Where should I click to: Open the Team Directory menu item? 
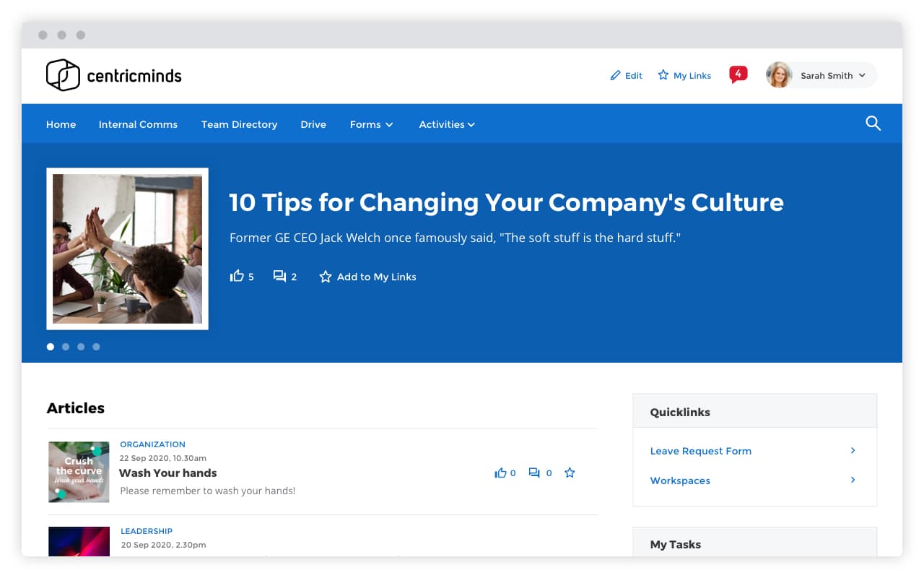(239, 124)
